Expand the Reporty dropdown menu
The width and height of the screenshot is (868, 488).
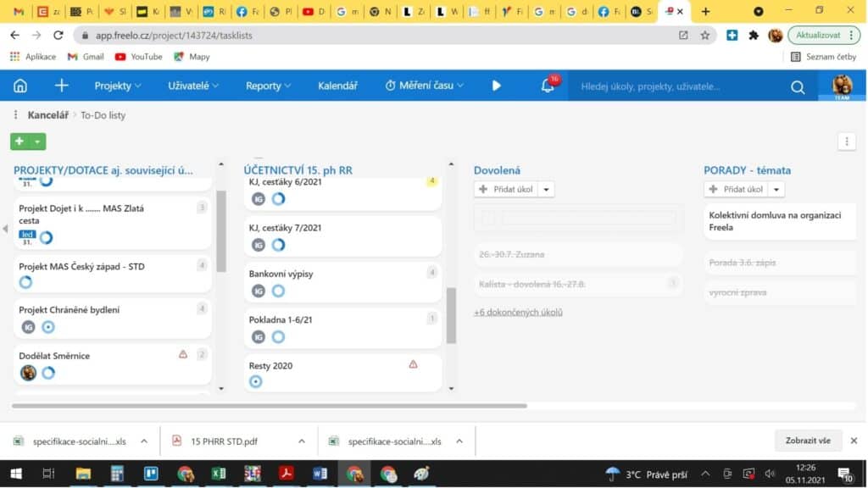[x=268, y=86]
